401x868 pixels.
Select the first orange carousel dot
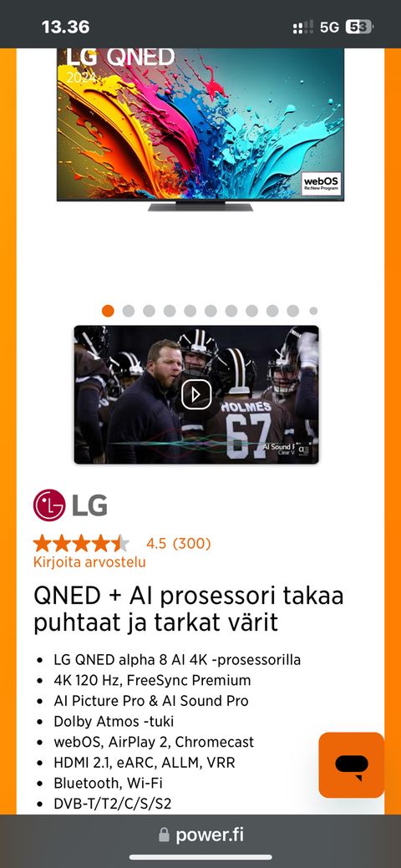(x=108, y=311)
